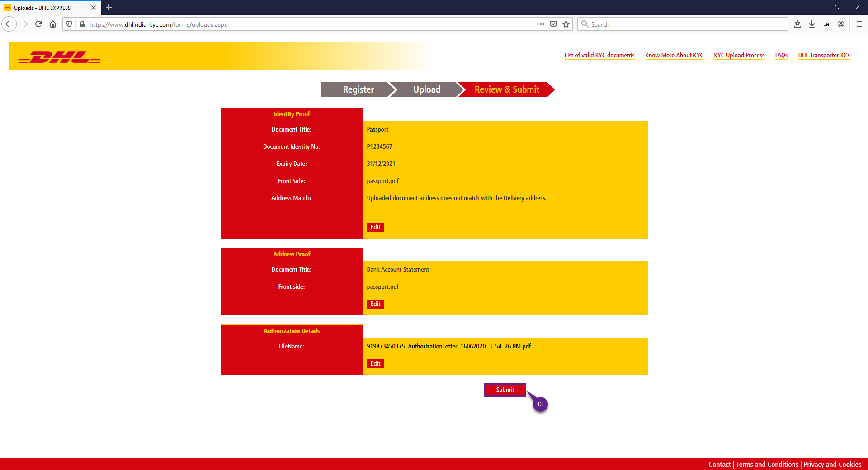Select the expiry date 31/12/2021

(x=381, y=164)
